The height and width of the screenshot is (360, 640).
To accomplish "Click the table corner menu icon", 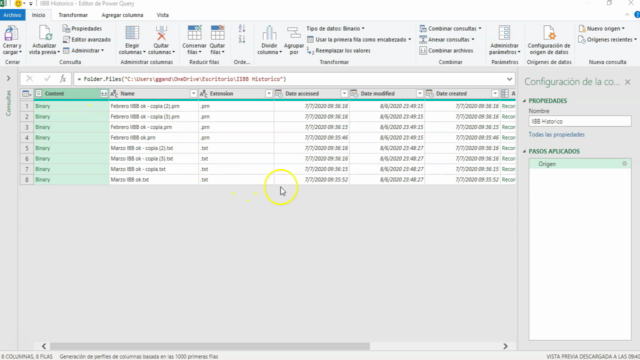I will [x=27, y=94].
